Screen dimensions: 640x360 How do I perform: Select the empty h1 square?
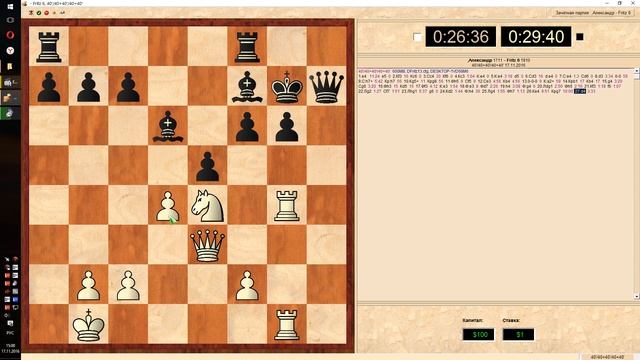pos(327,324)
